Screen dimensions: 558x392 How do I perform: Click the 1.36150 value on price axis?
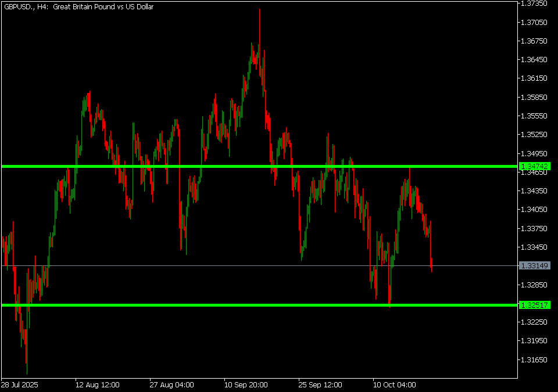[x=535, y=78]
